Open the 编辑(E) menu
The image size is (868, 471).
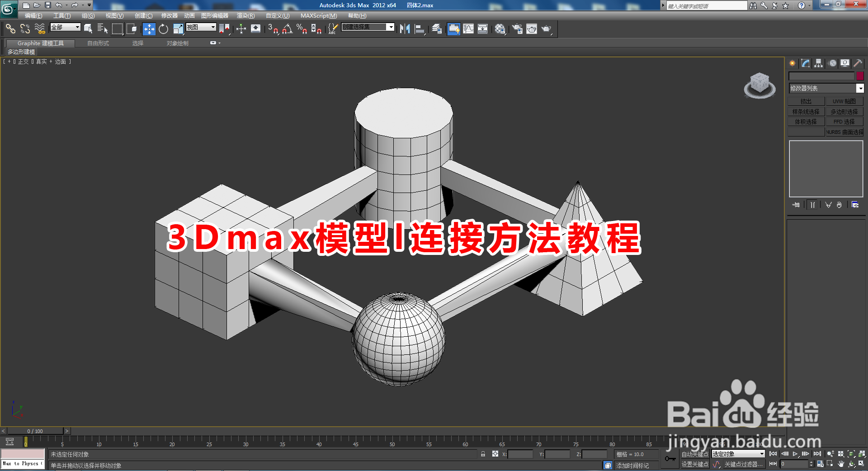(x=33, y=16)
